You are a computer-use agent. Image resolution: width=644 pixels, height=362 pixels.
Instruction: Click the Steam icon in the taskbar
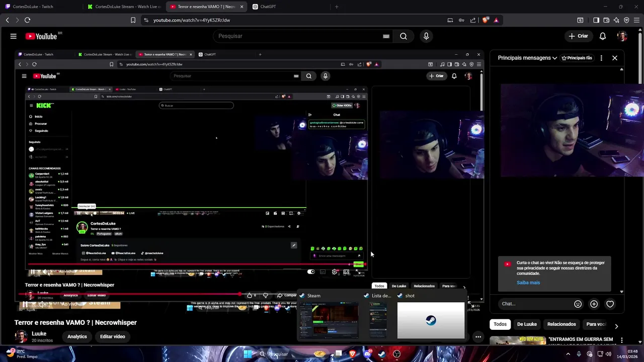point(382,354)
